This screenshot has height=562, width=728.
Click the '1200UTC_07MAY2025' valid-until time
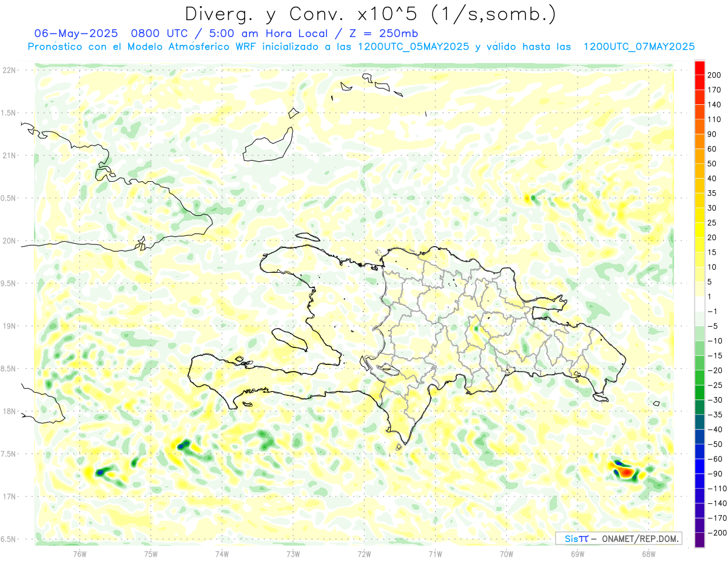click(639, 47)
